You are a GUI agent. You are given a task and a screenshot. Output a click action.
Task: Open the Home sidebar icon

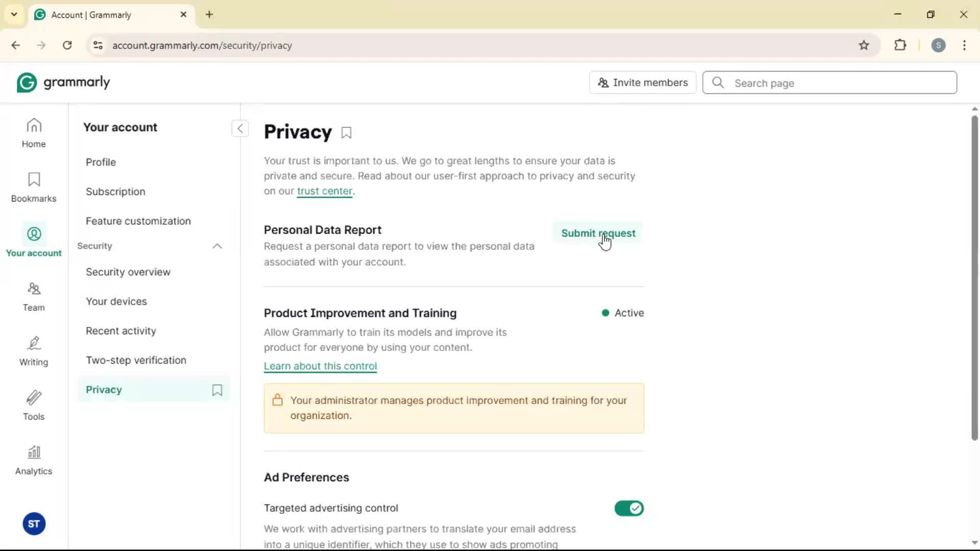(34, 133)
